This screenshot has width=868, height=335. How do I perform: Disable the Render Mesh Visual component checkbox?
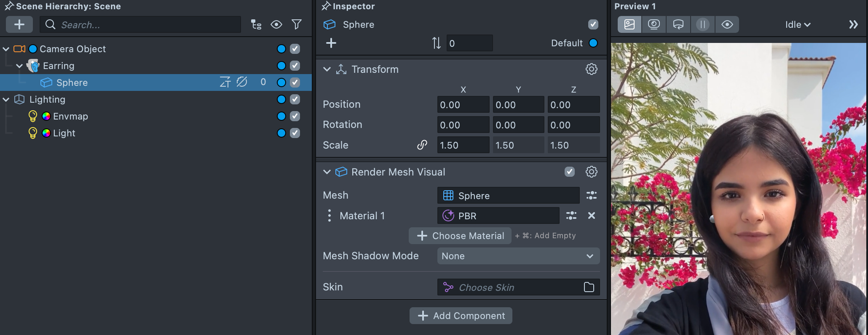(569, 172)
